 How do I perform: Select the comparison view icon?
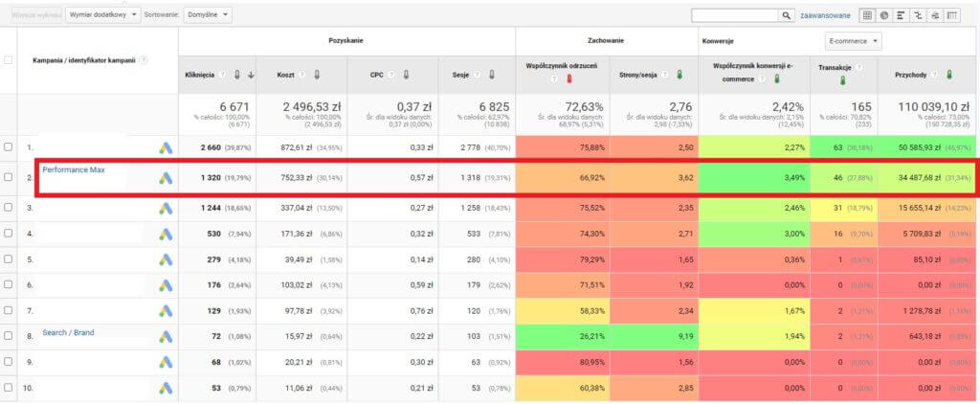(x=917, y=15)
